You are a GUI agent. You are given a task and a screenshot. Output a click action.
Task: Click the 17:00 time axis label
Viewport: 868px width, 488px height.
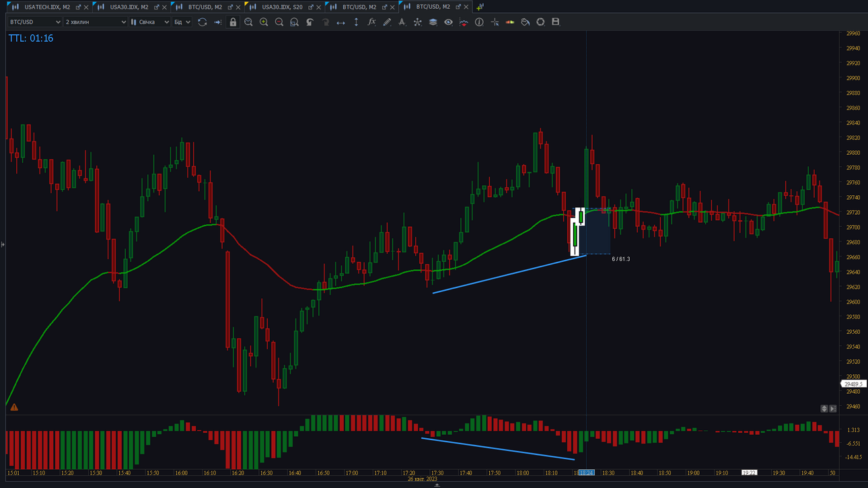tap(352, 473)
